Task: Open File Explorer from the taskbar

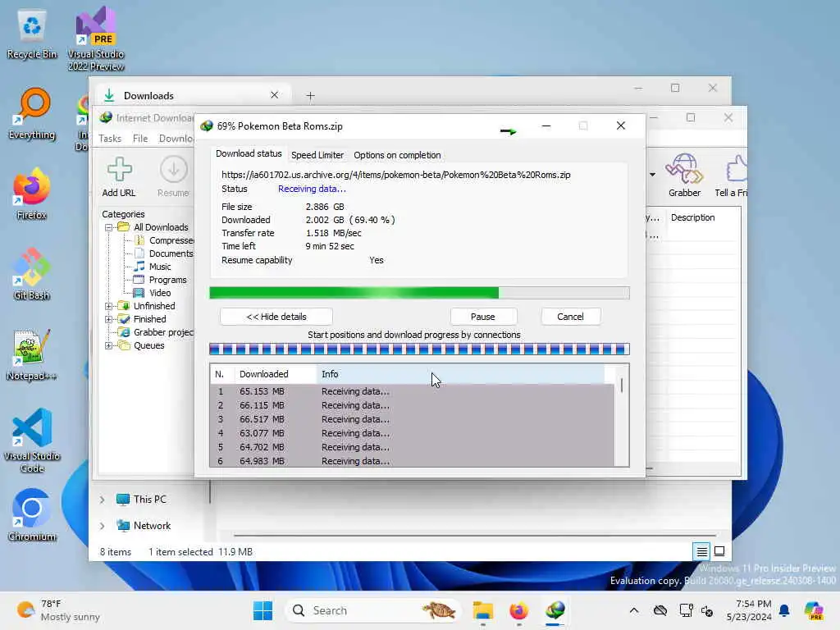Action: click(482, 610)
